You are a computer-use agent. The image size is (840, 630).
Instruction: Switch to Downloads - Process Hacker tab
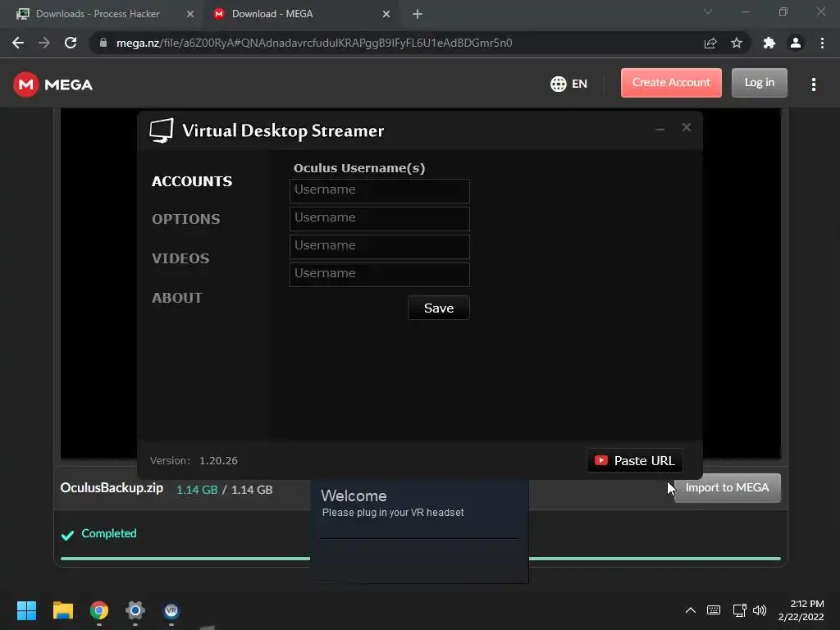[98, 14]
